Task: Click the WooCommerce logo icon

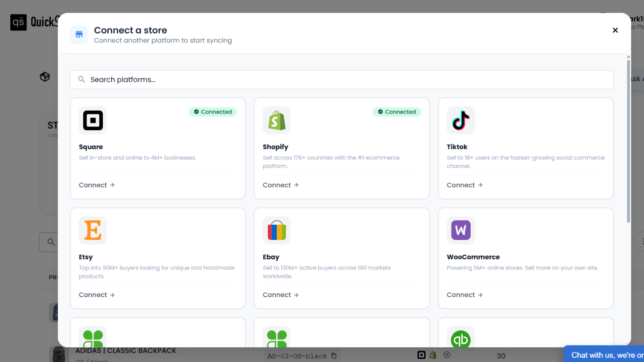Action: [x=461, y=230]
